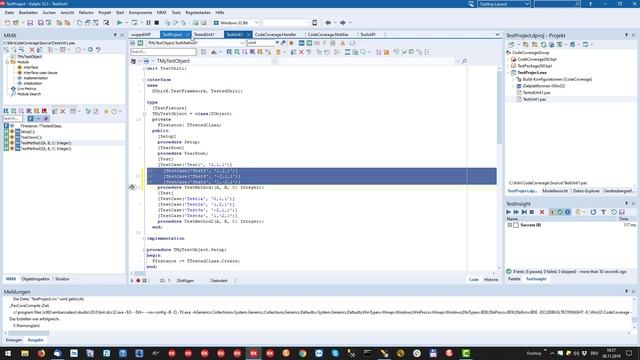Viewport: 640px width, 360px height.
Task: Switch to the Historie tab below editor
Action: coord(491,280)
